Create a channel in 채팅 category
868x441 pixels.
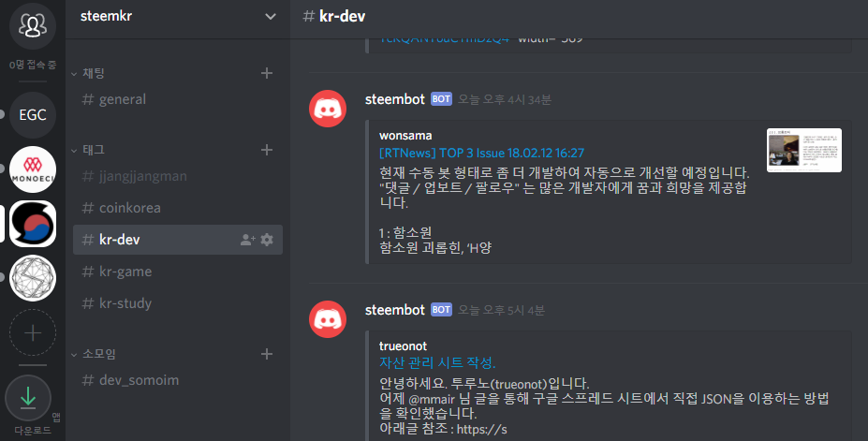(x=267, y=73)
